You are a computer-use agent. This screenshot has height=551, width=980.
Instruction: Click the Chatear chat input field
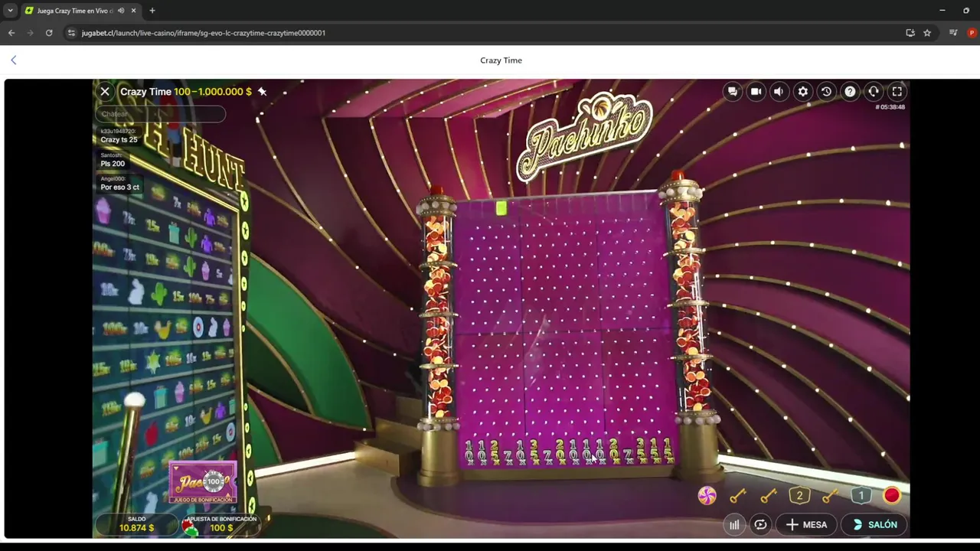160,114
